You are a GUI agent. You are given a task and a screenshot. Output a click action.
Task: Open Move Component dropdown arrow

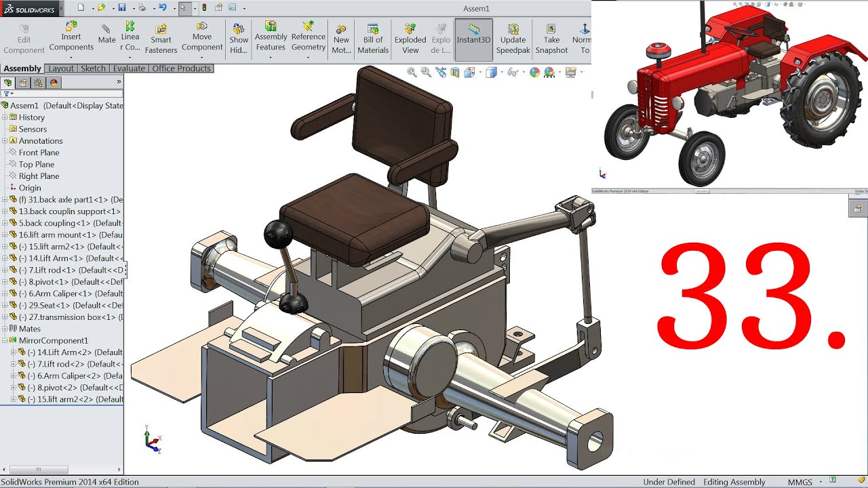pos(202,58)
